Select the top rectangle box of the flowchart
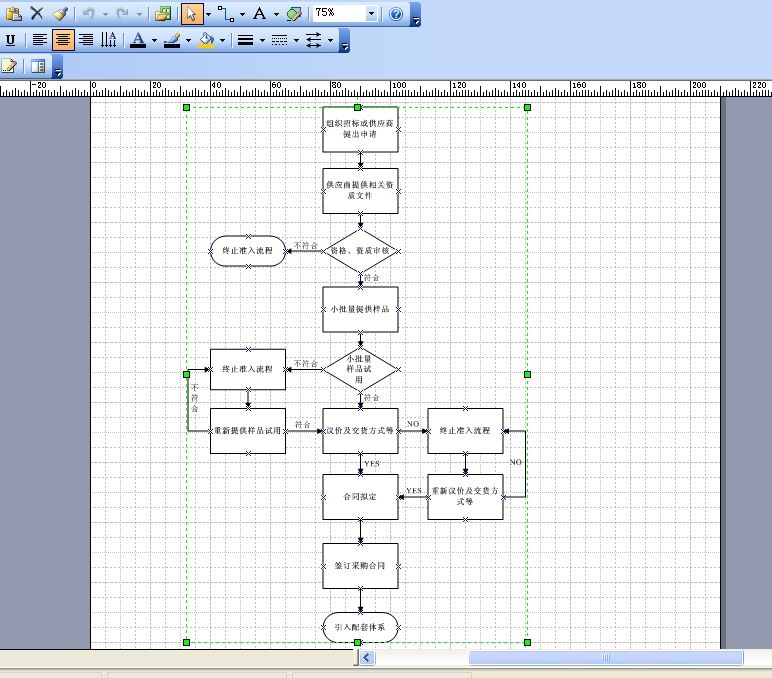This screenshot has width=772, height=678. tap(360, 129)
